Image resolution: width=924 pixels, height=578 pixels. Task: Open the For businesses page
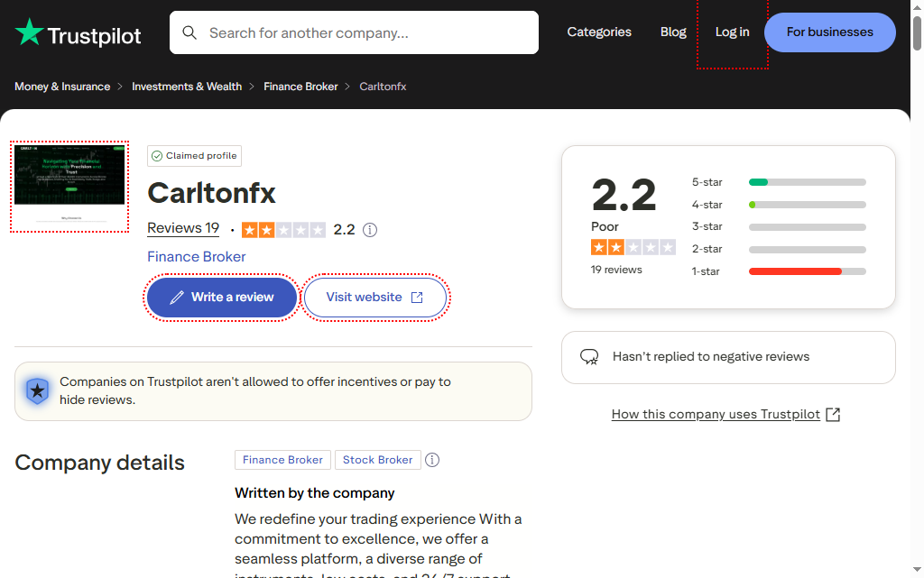[x=830, y=32]
